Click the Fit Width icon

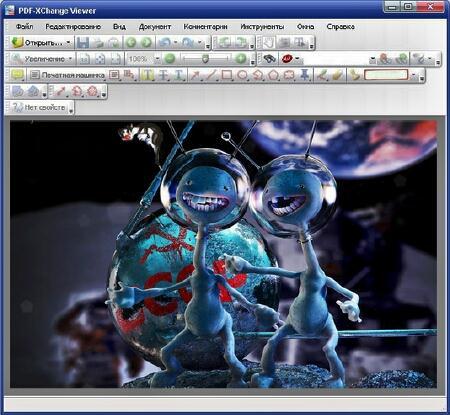pyautogui.click(x=115, y=59)
